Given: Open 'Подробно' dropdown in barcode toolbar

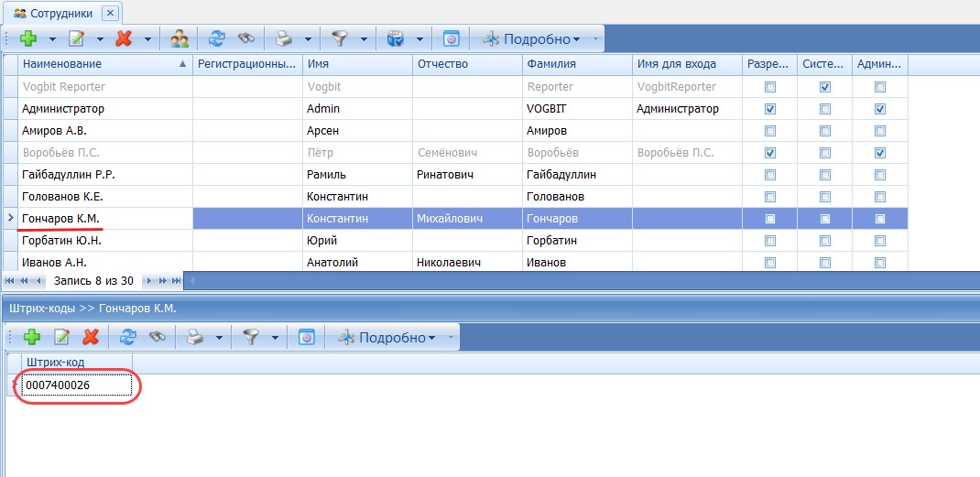Looking at the screenshot, I should coord(387,338).
